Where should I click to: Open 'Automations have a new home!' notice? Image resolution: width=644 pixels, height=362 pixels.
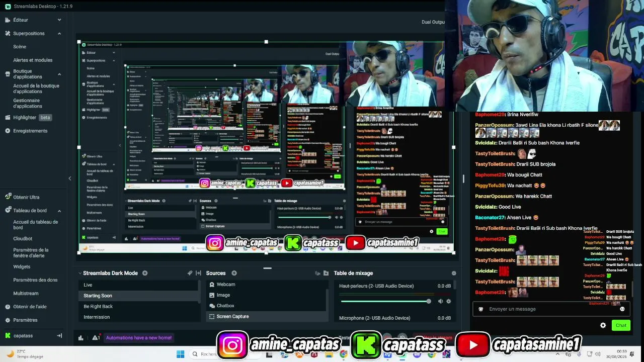pos(139,338)
